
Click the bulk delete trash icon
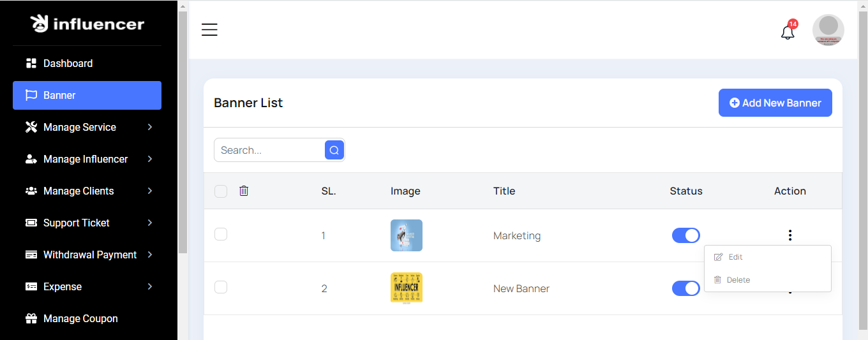tap(244, 191)
